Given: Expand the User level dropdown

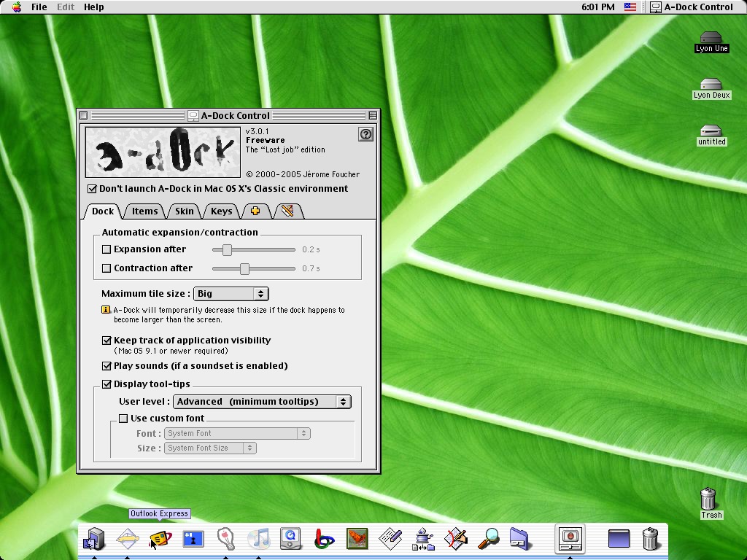Looking at the screenshot, I should (262, 402).
